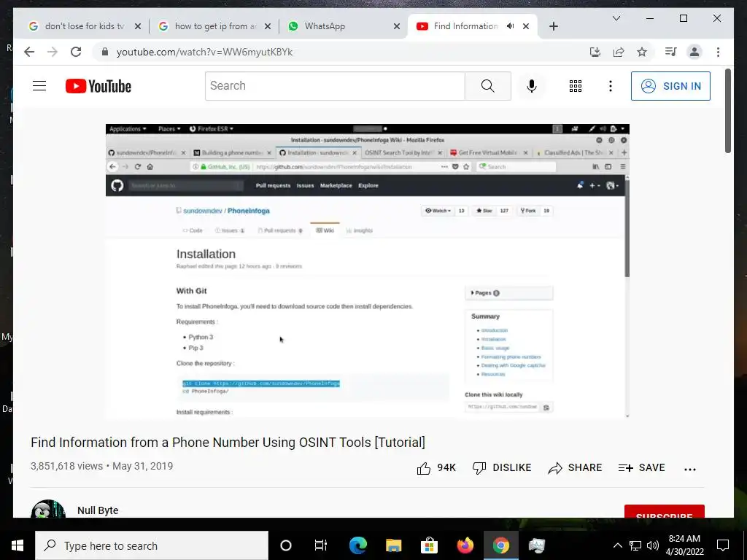Screen dimensions: 747x560
Task: Like the video with thumbs up
Action: [x=436, y=468]
